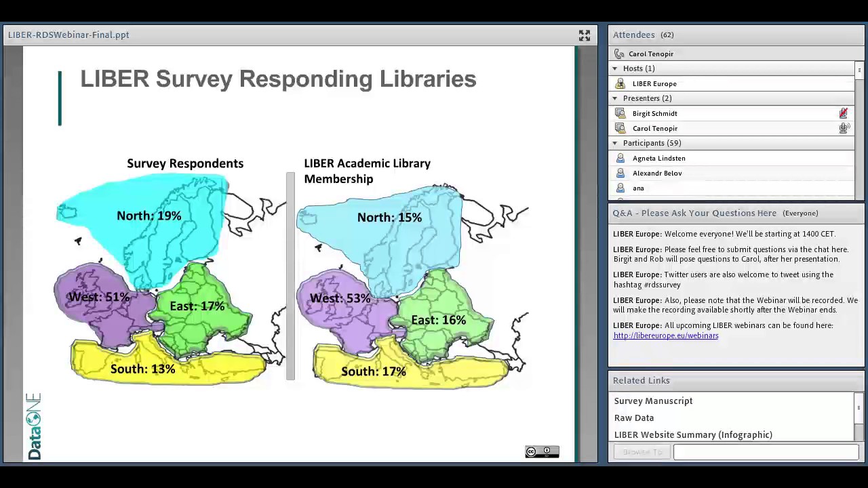Viewport: 868px width, 488px height.
Task: Click the participant icon beside Agneta Lindsten
Action: click(x=620, y=158)
